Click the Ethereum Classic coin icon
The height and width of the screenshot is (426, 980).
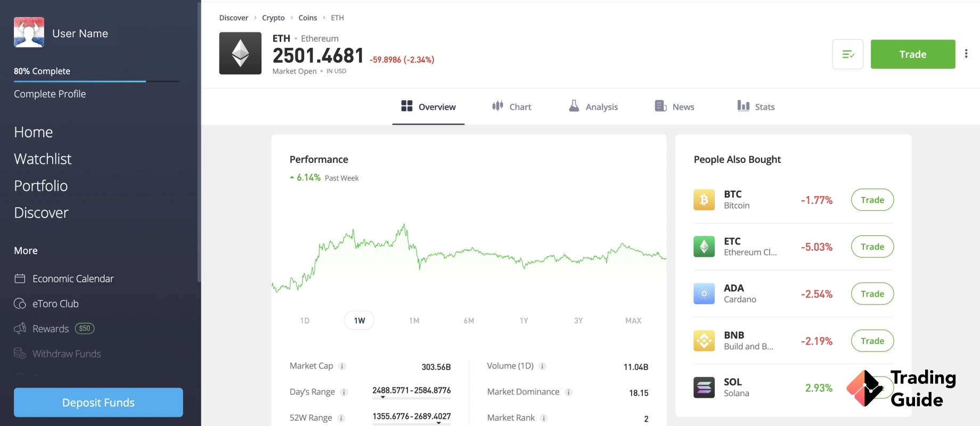tap(704, 247)
